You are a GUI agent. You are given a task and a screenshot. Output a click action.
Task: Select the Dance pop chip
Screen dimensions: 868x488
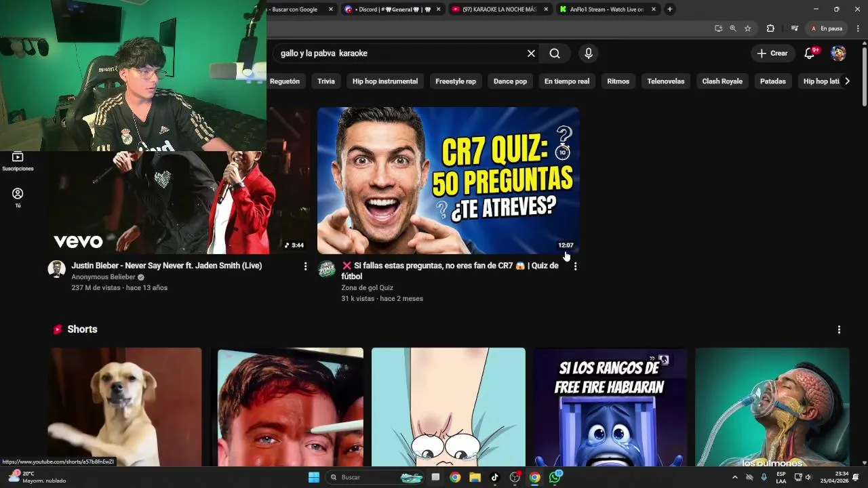[x=510, y=81]
